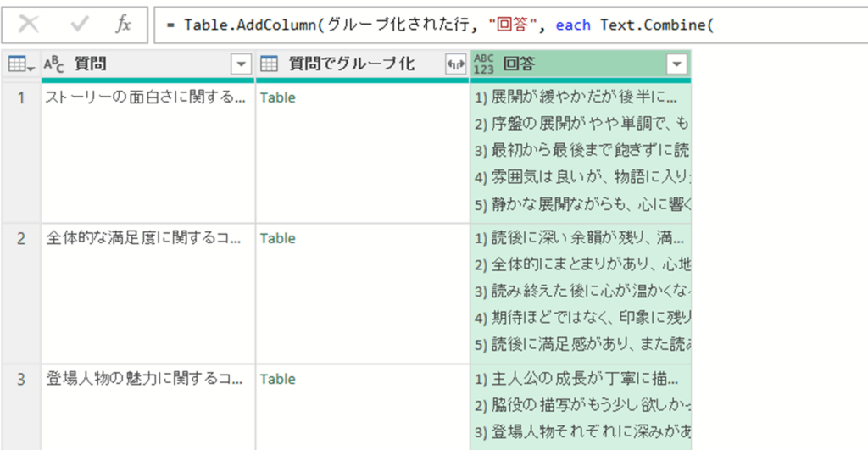Screen dimensions: 868x450
Task: Change data type via 質問 column ABC icon
Action: point(53,64)
